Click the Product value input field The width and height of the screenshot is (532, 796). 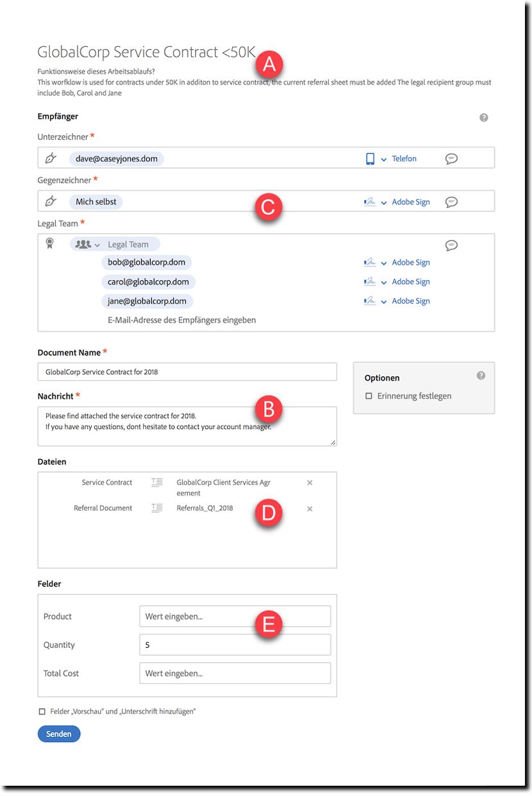tap(235, 617)
